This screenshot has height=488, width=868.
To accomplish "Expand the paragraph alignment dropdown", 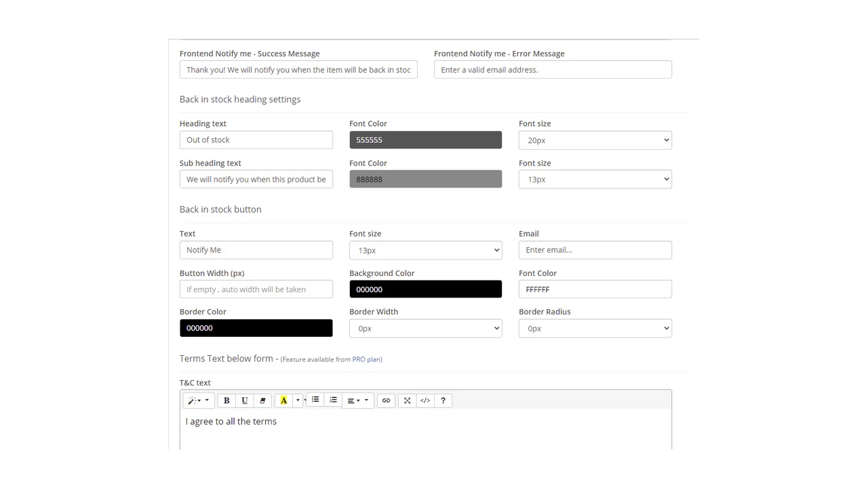I will pos(358,401).
